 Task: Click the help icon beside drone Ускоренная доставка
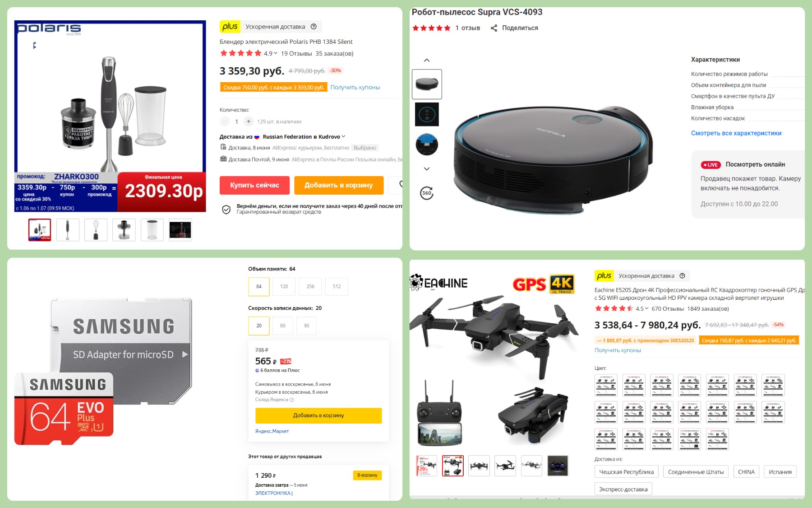click(x=682, y=276)
